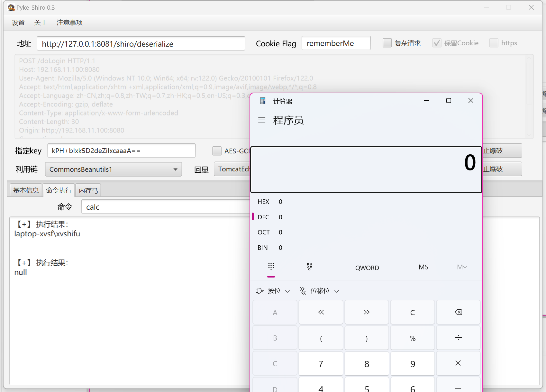Click the 程序员 mode heading in calculator
546x392 pixels.
pos(288,120)
